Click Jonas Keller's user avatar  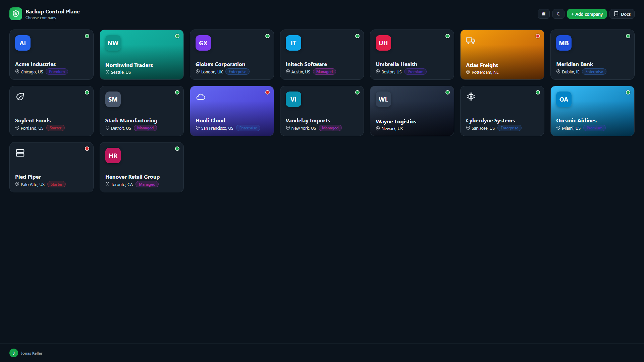point(14,353)
